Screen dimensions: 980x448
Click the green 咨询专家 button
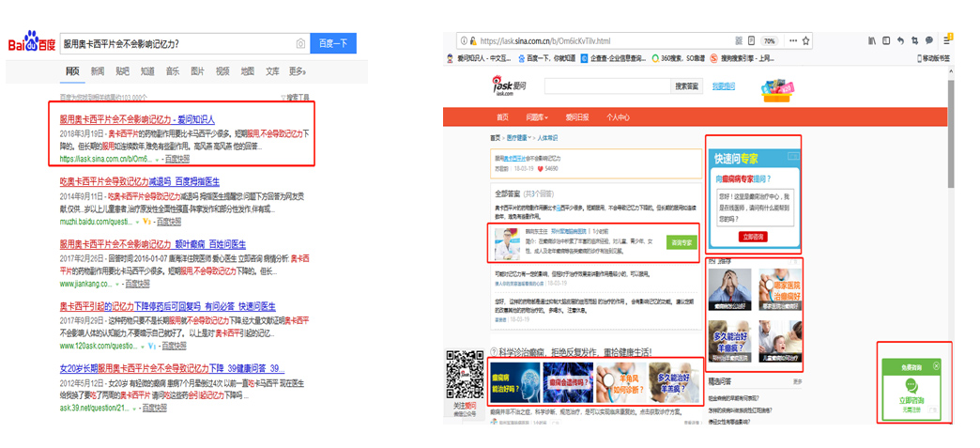[681, 243]
